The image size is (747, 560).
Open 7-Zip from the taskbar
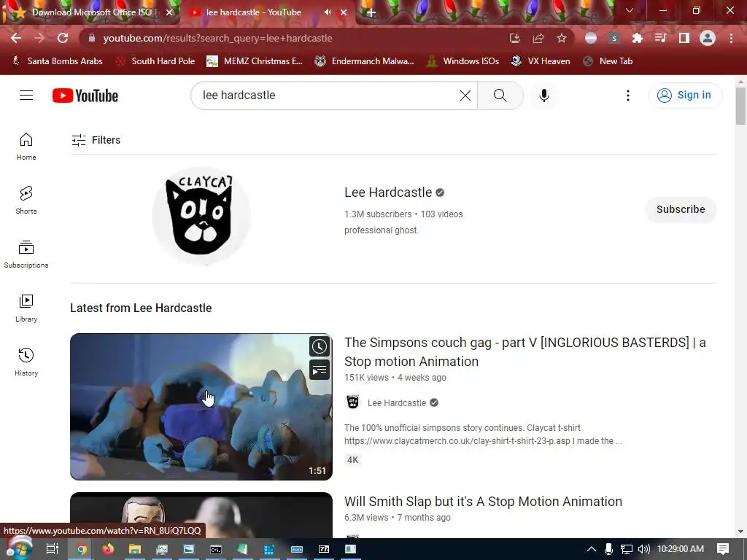[x=324, y=549]
